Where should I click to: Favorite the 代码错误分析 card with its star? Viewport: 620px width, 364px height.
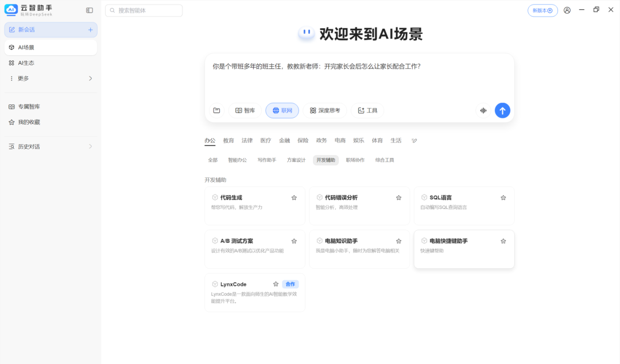(x=398, y=198)
